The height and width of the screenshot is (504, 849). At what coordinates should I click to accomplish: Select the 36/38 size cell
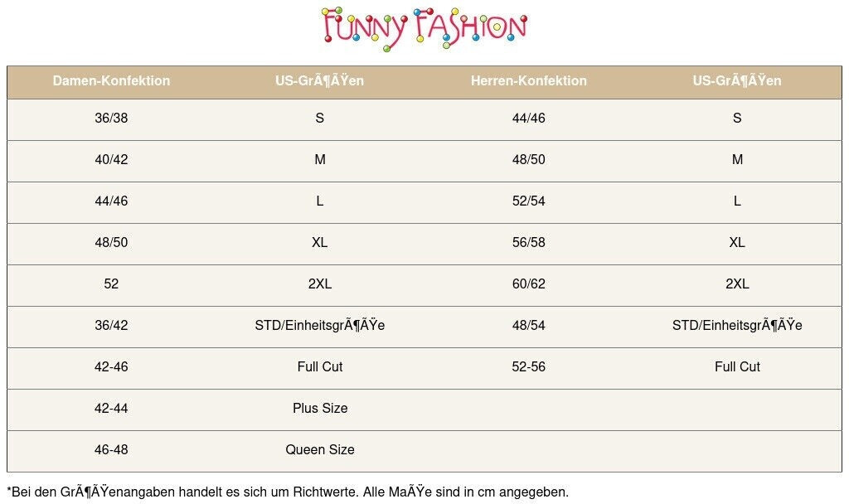(111, 119)
